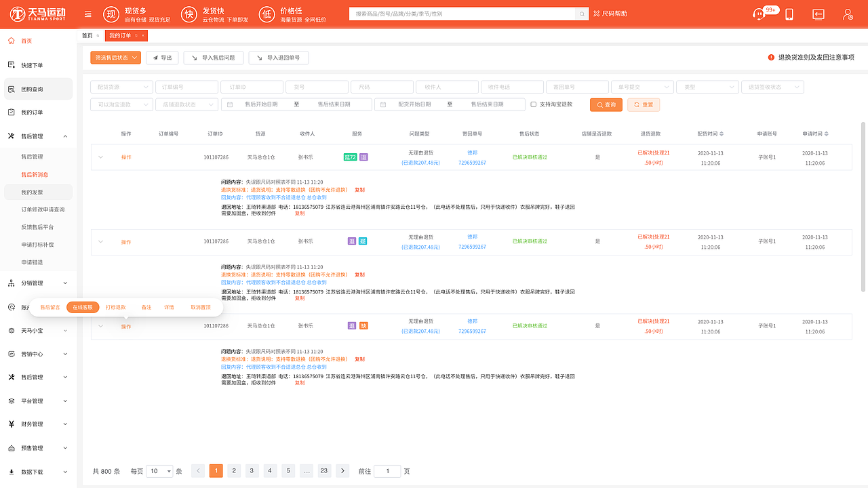Jump to page 23 in pagination
Image resolution: width=868 pixels, height=488 pixels.
[323, 470]
